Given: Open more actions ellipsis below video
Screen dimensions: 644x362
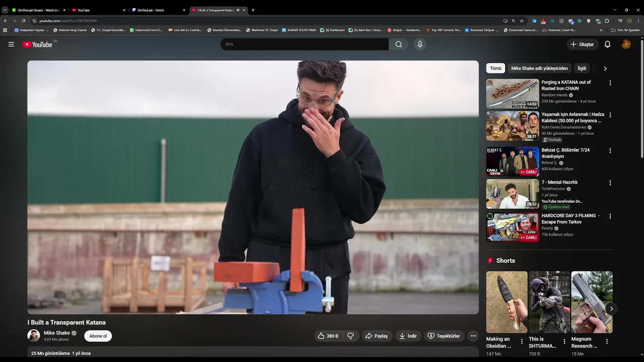Looking at the screenshot, I should tap(473, 336).
